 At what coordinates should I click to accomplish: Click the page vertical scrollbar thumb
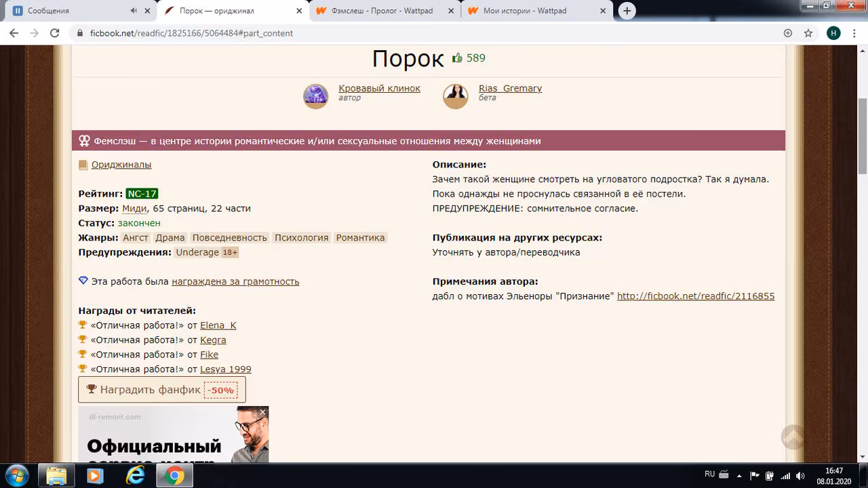pyautogui.click(x=863, y=136)
